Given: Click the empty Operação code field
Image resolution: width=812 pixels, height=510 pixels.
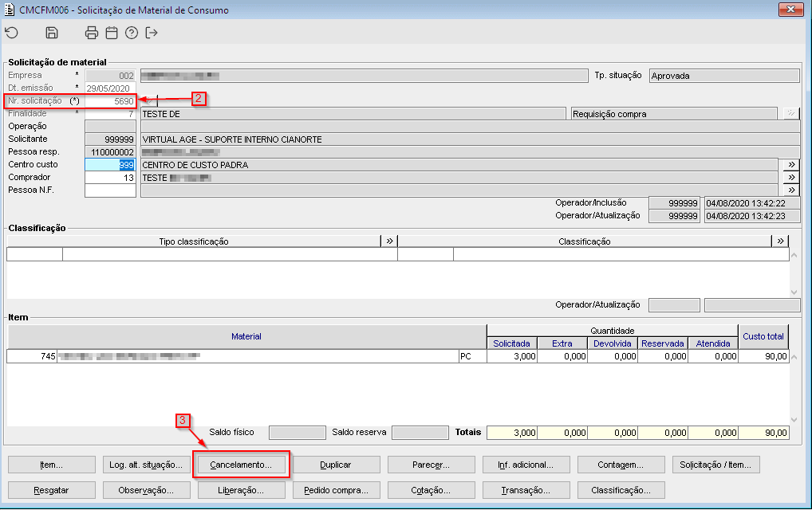Looking at the screenshot, I should (110, 126).
